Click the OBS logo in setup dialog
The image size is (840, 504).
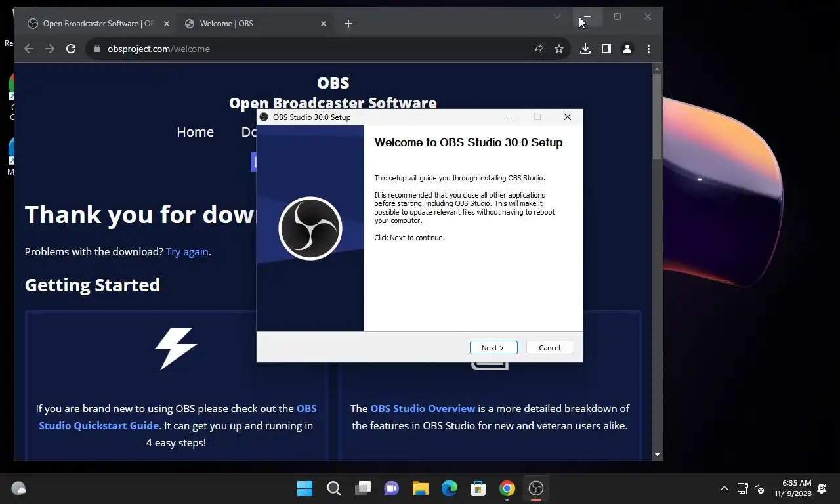coord(310,228)
